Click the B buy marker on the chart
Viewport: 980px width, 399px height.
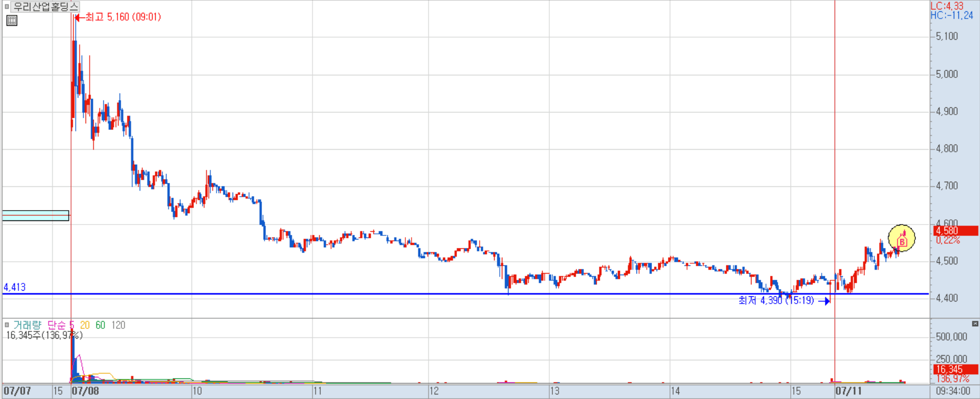902,242
